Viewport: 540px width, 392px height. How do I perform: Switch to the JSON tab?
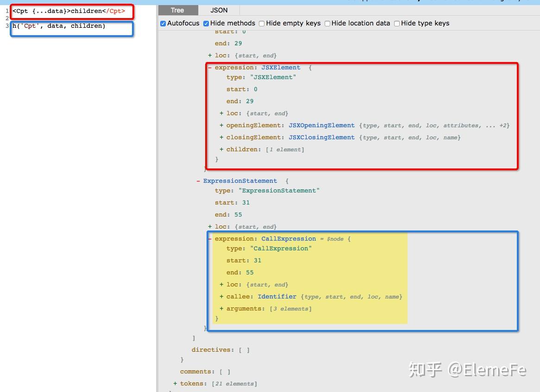click(x=219, y=10)
